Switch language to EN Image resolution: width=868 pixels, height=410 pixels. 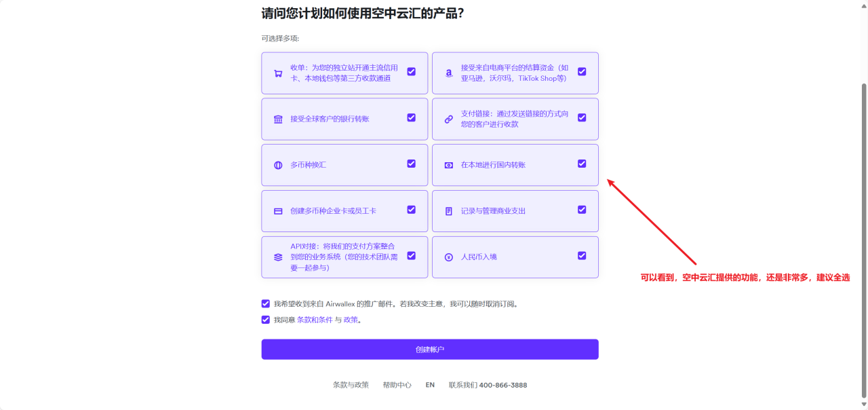click(x=430, y=385)
